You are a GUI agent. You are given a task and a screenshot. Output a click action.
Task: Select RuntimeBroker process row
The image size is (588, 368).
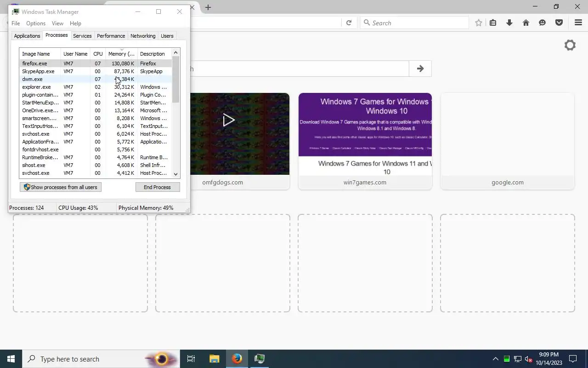pos(96,157)
